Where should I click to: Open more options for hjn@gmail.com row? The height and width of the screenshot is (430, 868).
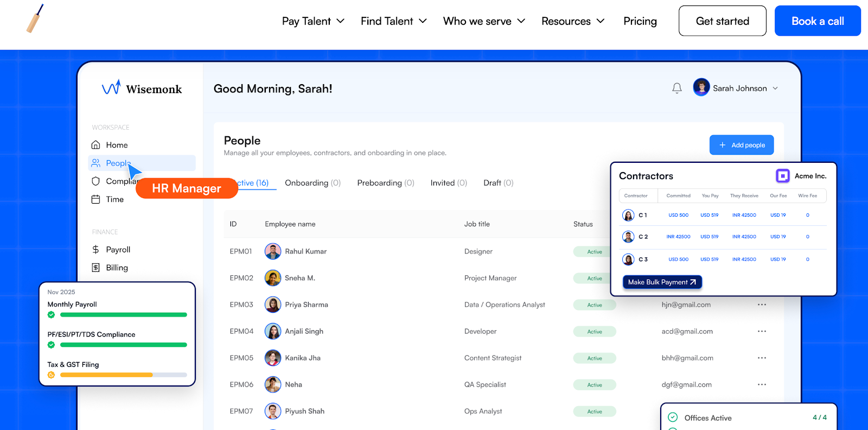click(x=762, y=305)
